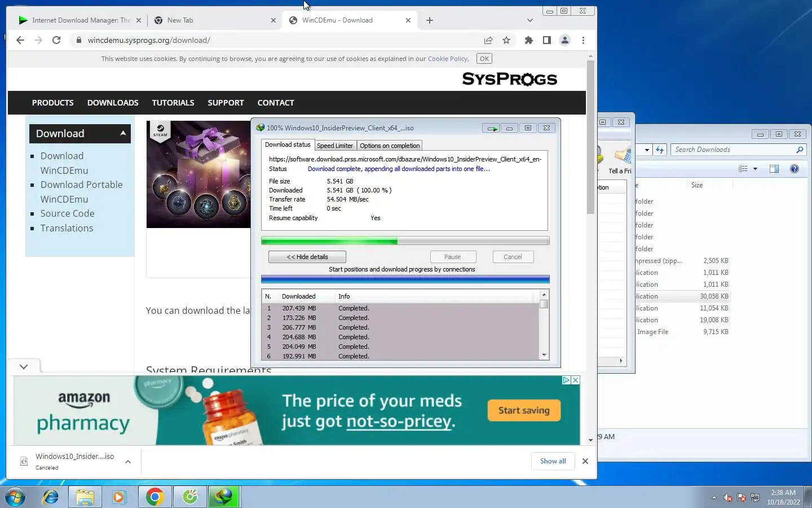Click Cancel button in download dialog
This screenshot has height=508, width=812.
513,257
